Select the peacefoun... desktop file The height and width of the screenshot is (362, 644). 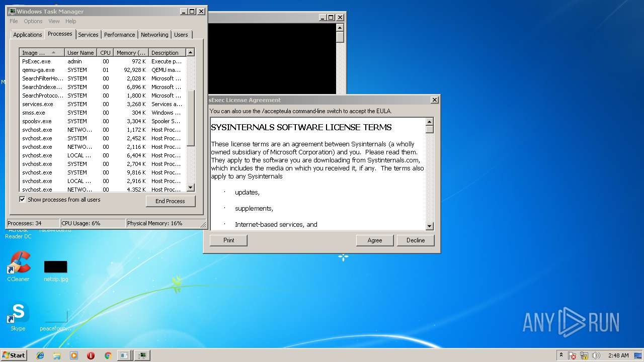point(56,321)
